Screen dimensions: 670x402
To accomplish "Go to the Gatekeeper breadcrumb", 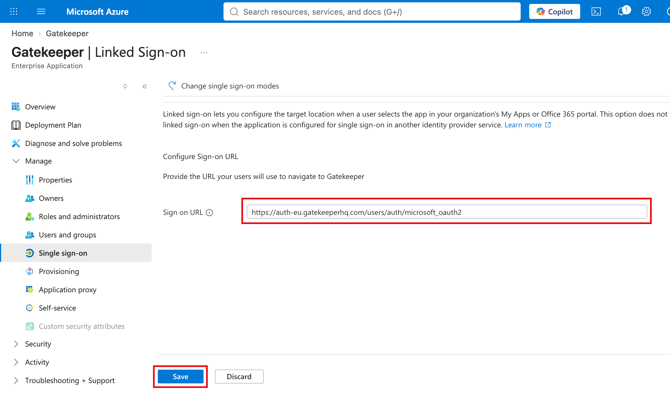I will pos(67,33).
